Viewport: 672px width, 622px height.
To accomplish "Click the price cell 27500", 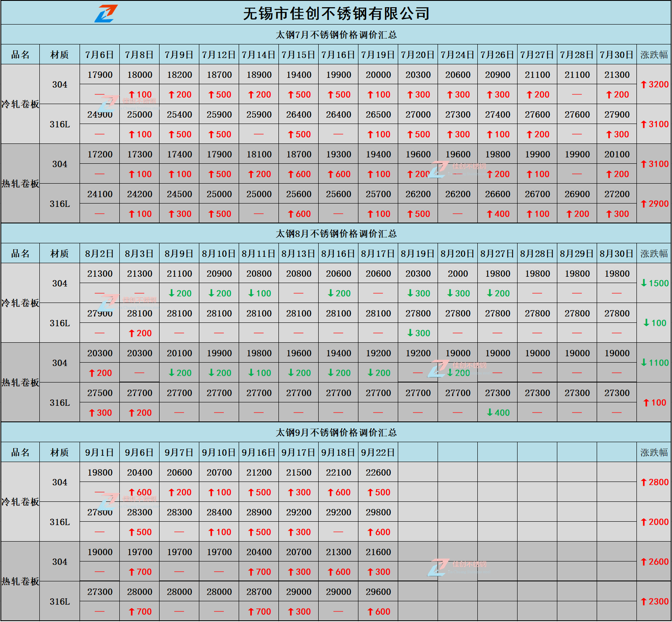I will 100,393.
